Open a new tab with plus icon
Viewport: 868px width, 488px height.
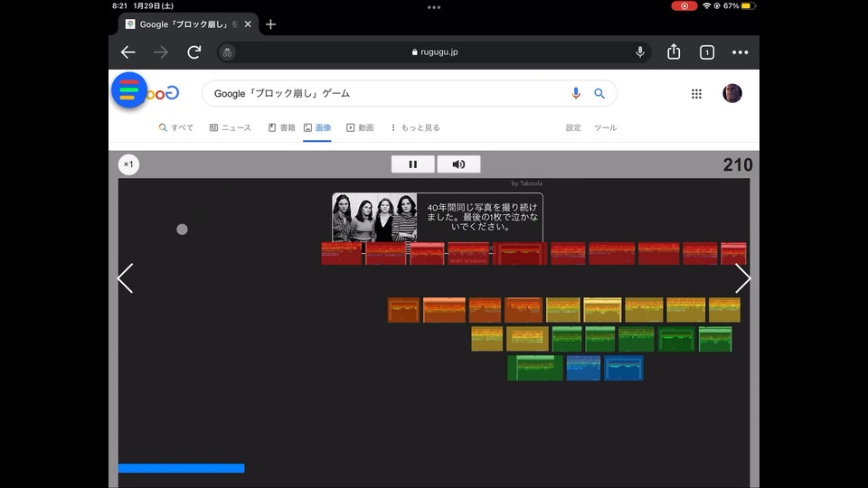[270, 24]
